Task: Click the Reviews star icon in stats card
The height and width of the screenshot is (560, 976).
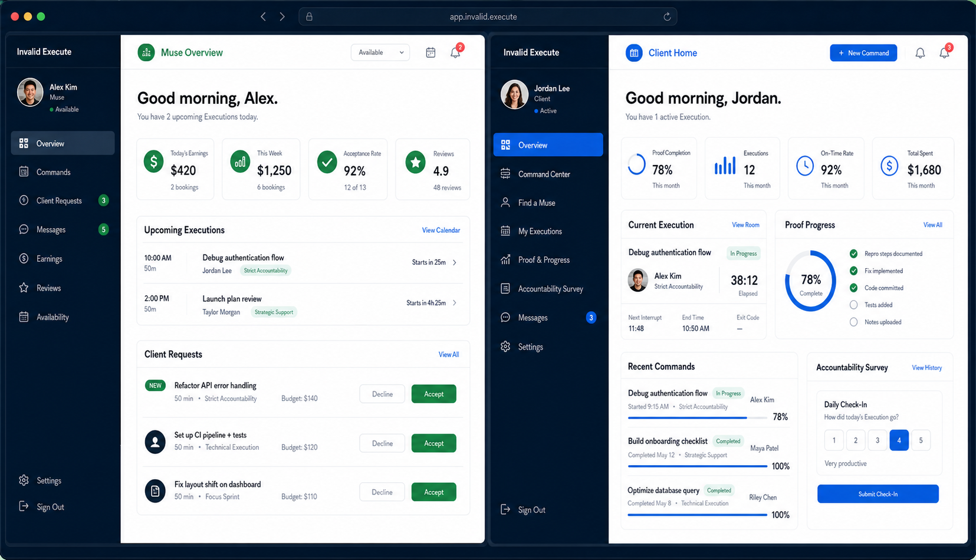Action: 416,162
